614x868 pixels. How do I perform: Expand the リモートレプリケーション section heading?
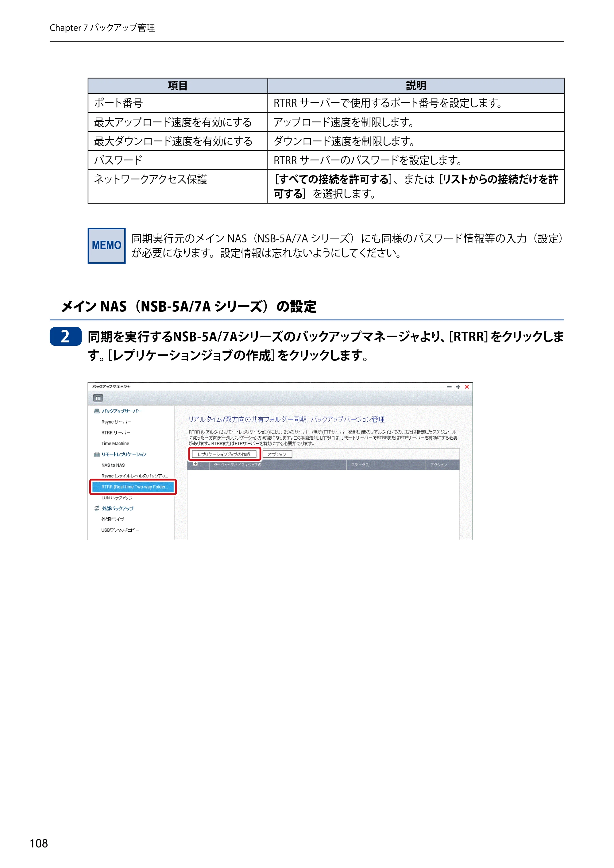pos(124,454)
